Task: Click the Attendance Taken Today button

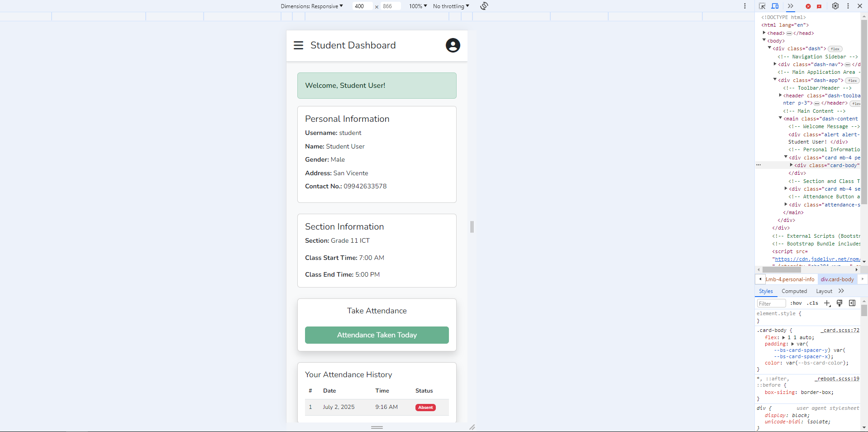Action: (x=377, y=335)
